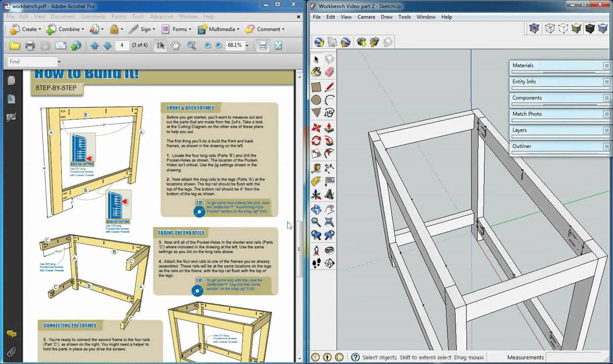Open the zoom percentage dropdown arrow
This screenshot has width=613, height=364.
click(247, 45)
